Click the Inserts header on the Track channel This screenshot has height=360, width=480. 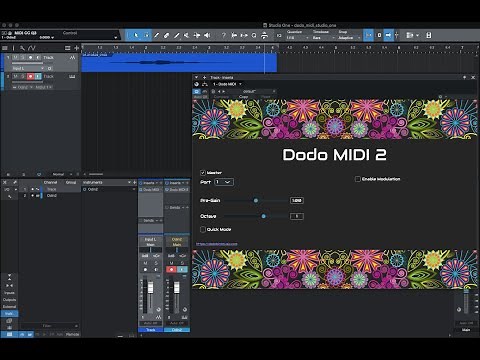tap(149, 183)
